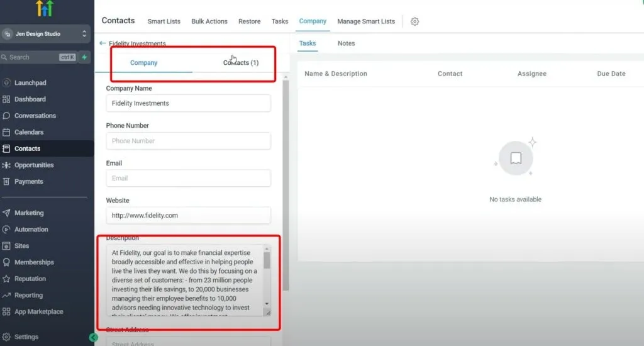644x346 pixels.
Task: Click the App Marketplace icon
Action: pos(6,311)
